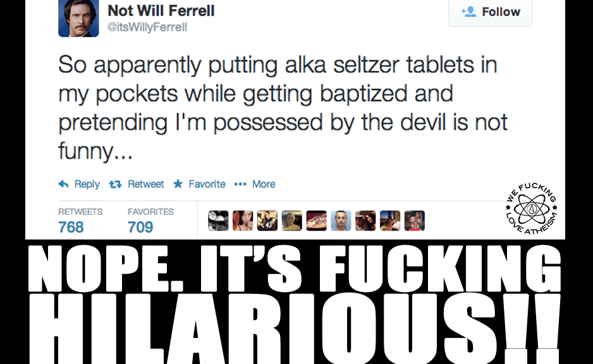Click the Retweet text label

tap(145, 185)
